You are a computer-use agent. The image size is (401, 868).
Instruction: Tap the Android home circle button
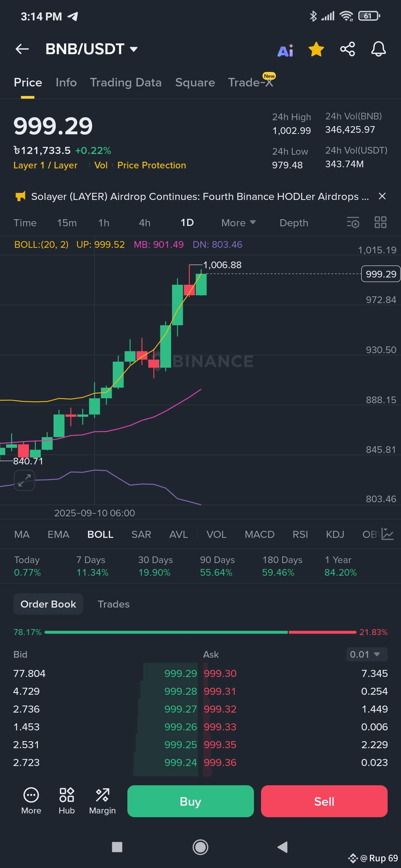coord(200,847)
